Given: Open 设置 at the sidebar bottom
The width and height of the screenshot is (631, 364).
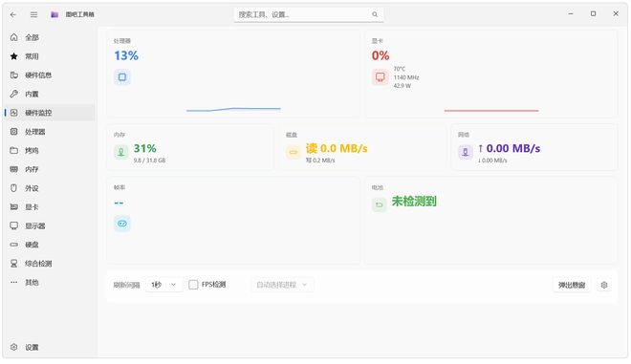Looking at the screenshot, I should (x=50, y=347).
